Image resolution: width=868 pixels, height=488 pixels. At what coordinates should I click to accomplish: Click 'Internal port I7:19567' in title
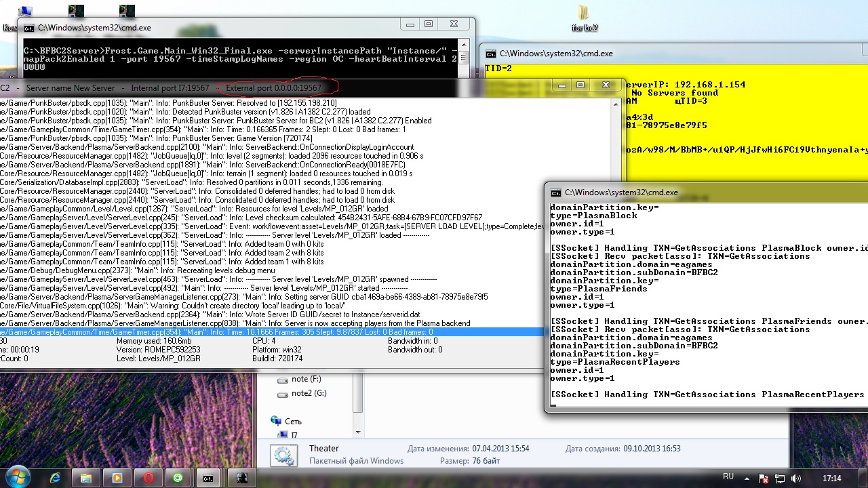click(x=170, y=88)
